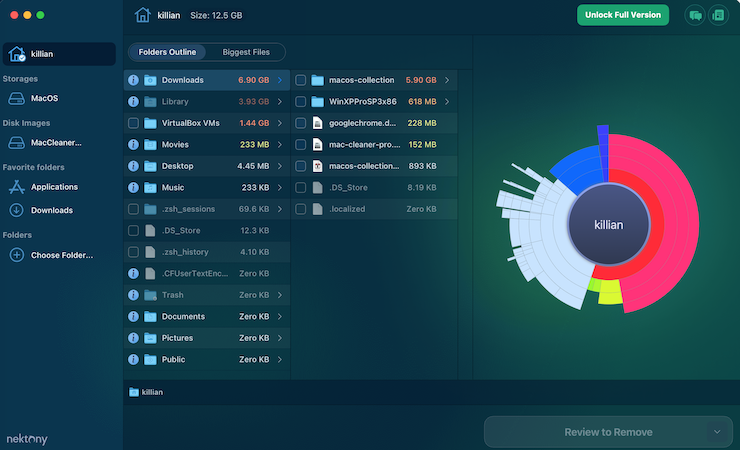Image resolution: width=740 pixels, height=450 pixels.
Task: Expand the macos-collection 5.90 GB chevron
Action: pyautogui.click(x=447, y=80)
